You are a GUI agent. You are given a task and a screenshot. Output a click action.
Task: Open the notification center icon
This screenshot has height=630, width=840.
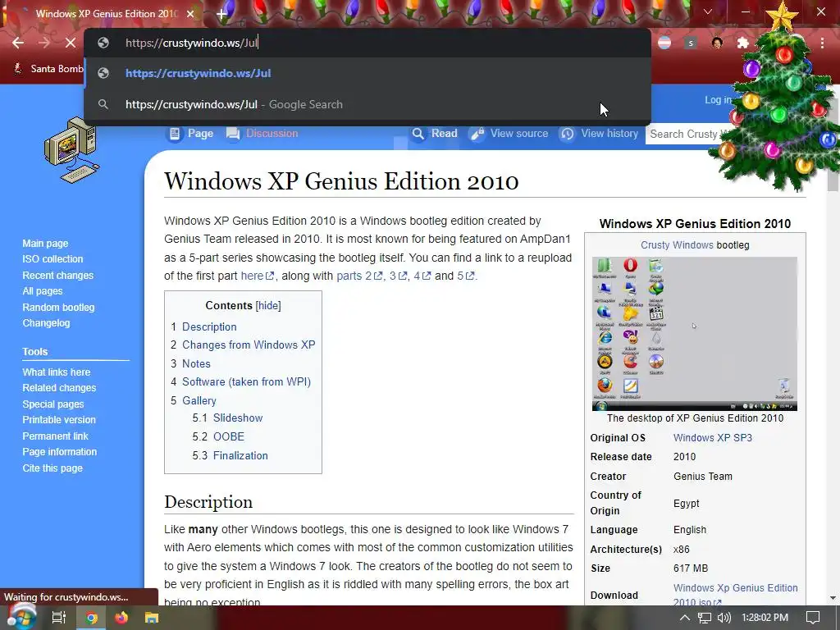[813, 618]
